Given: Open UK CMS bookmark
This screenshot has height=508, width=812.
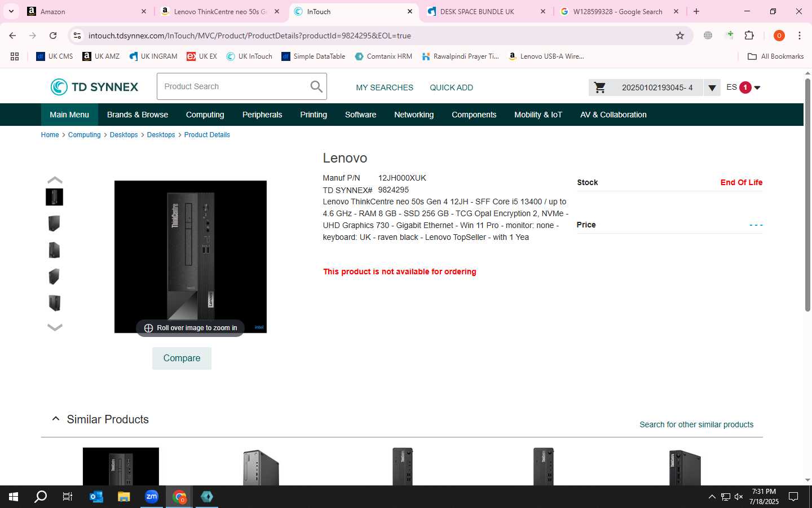Looking at the screenshot, I should (x=55, y=56).
